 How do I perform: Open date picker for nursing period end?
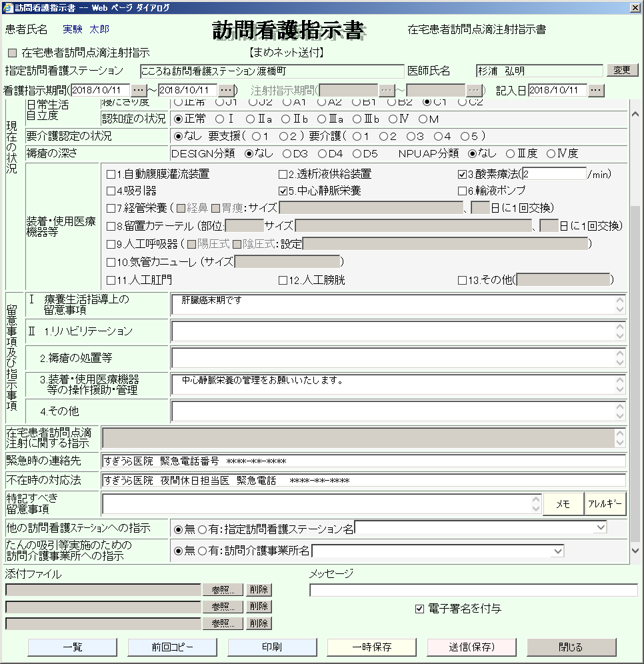[x=226, y=90]
